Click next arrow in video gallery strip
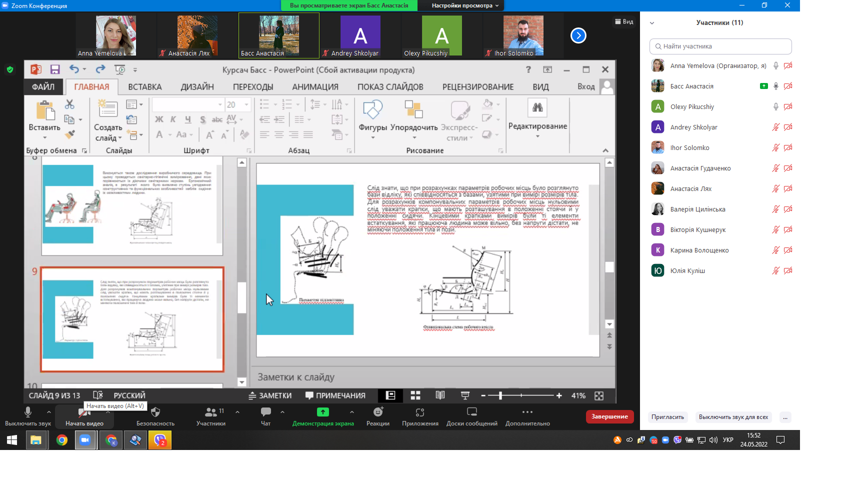This screenshot has width=845, height=504. [x=578, y=35]
